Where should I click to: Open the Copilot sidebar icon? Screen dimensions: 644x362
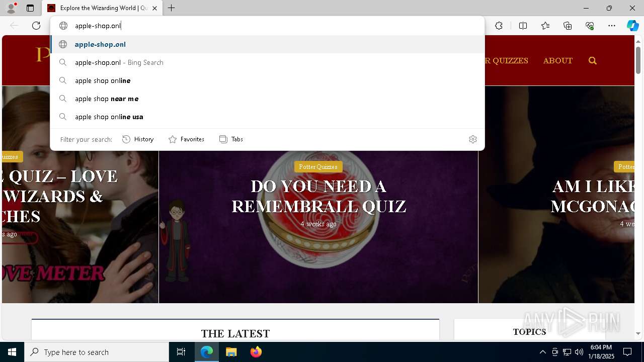click(632, 26)
